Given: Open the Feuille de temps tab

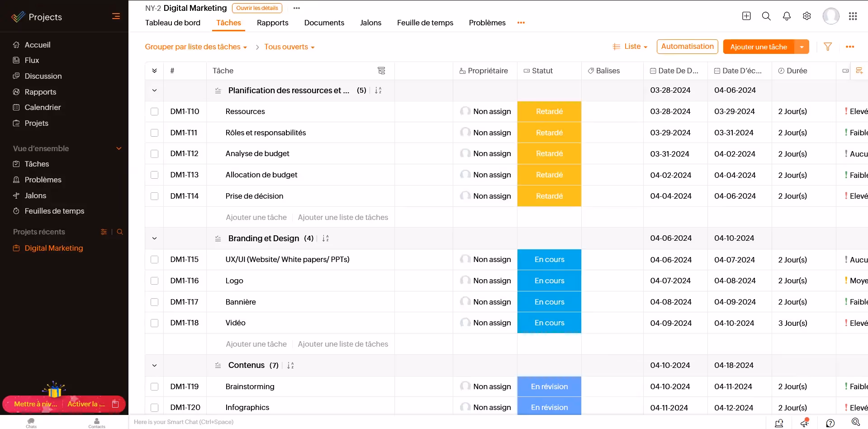Looking at the screenshot, I should [424, 23].
